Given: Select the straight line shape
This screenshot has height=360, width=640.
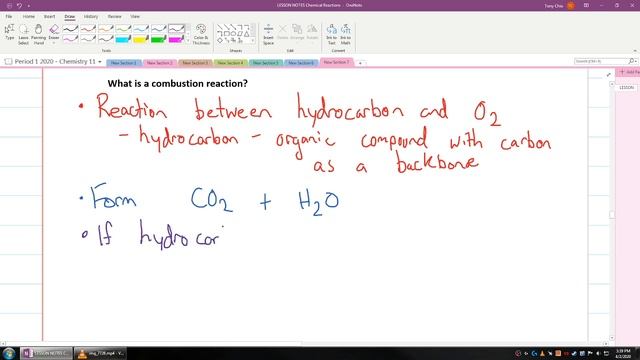Looking at the screenshot, I should [x=220, y=27].
